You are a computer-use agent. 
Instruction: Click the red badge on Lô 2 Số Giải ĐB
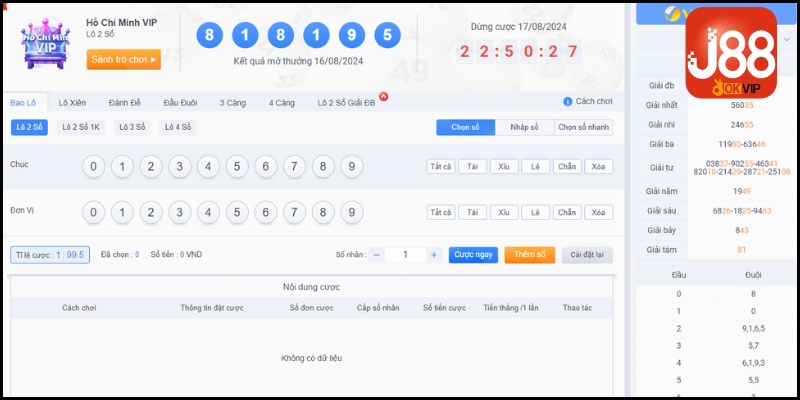point(383,97)
